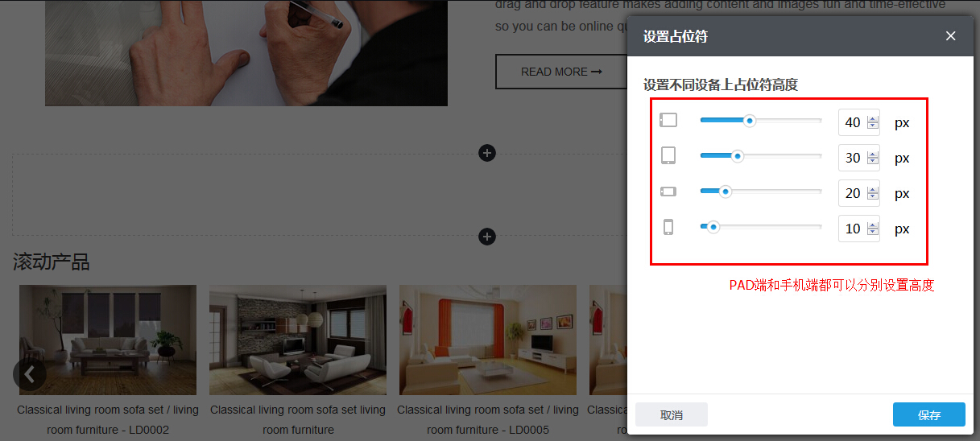The width and height of the screenshot is (980, 441).
Task: Click the READ MORE button
Action: point(561,72)
